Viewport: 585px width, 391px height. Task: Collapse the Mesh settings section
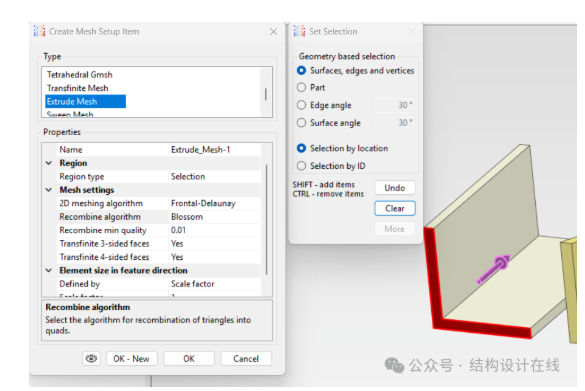[x=49, y=190]
